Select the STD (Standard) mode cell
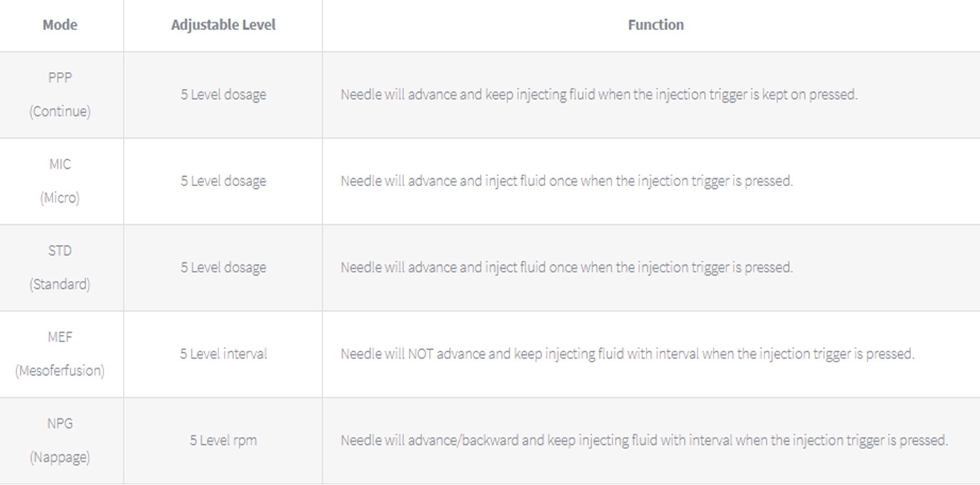Viewport: 980px width, 485px height. pyautogui.click(x=60, y=267)
